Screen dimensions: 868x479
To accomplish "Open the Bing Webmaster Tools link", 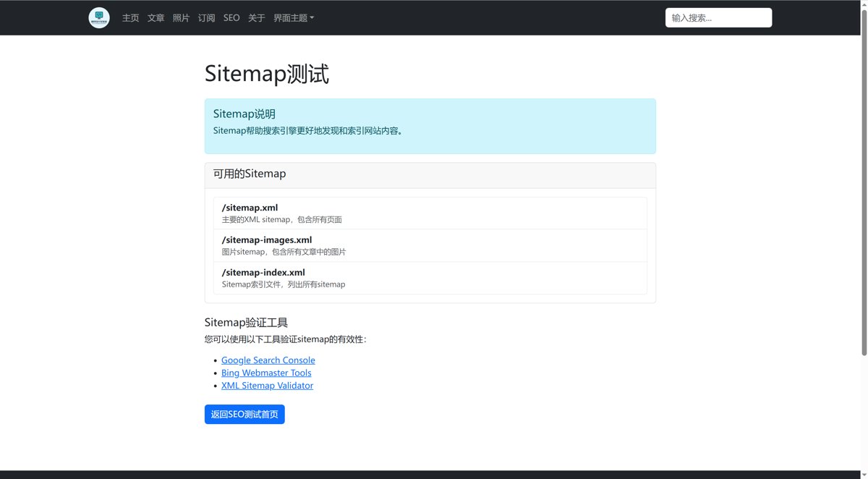I will (266, 373).
